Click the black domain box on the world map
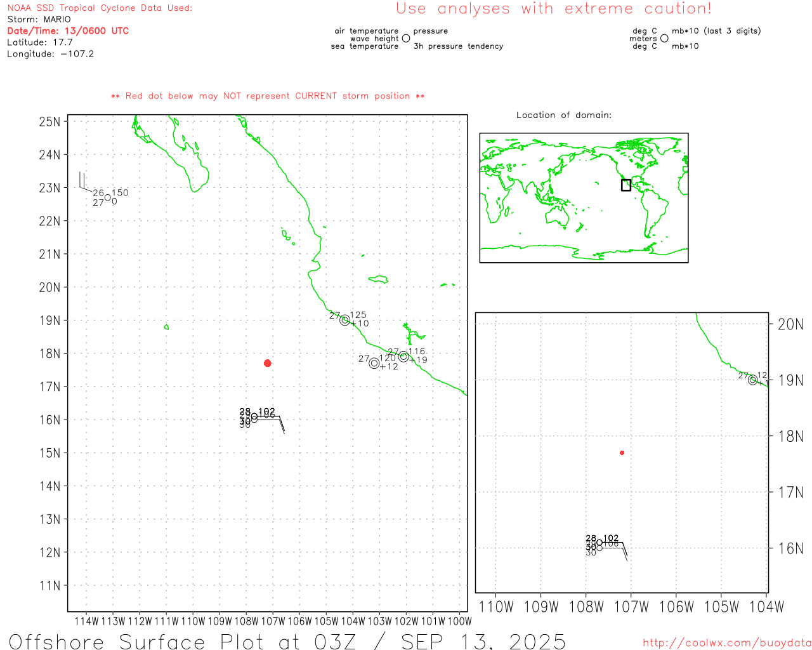 tap(626, 185)
